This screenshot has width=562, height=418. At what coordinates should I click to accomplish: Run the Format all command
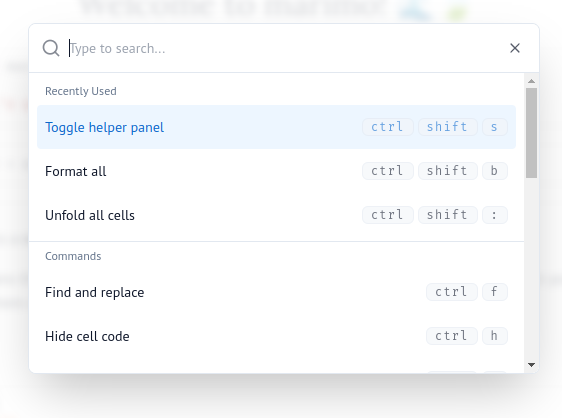click(276, 171)
